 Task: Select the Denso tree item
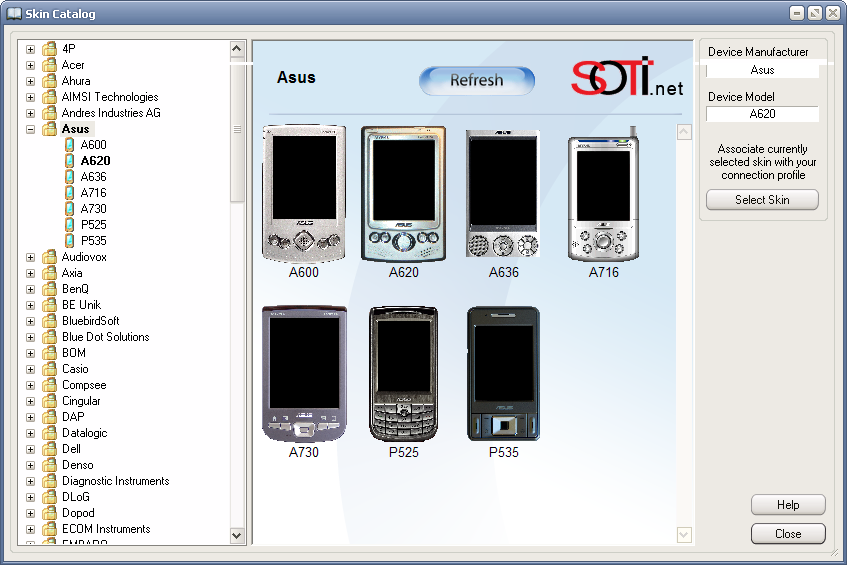78,465
